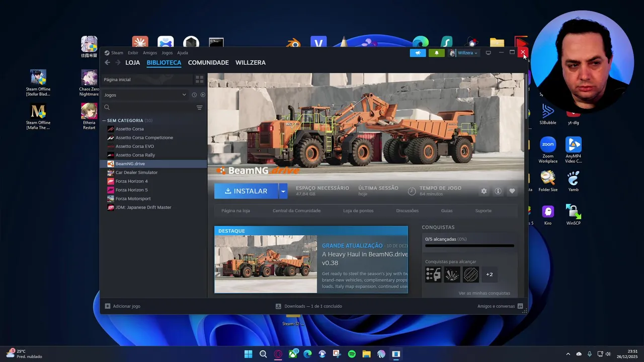Image resolution: width=644 pixels, height=362 pixels.
Task: Open game settings gear icon
Action: pos(484,191)
